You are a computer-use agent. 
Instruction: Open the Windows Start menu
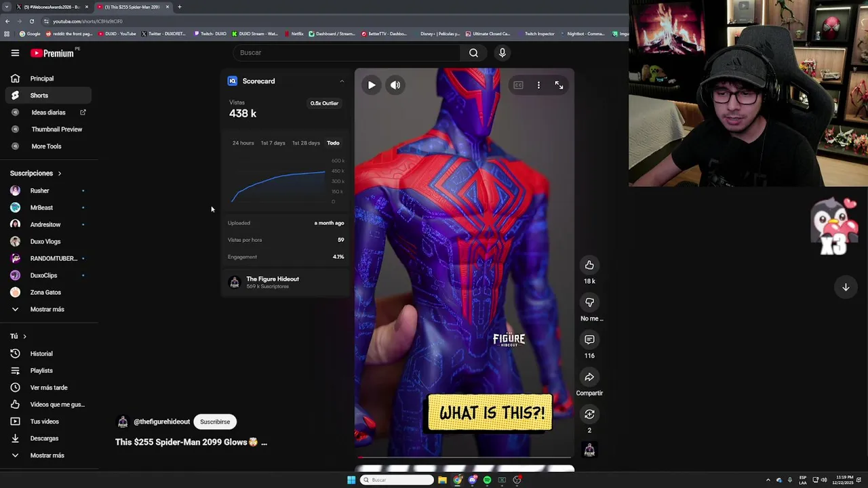coord(351,480)
